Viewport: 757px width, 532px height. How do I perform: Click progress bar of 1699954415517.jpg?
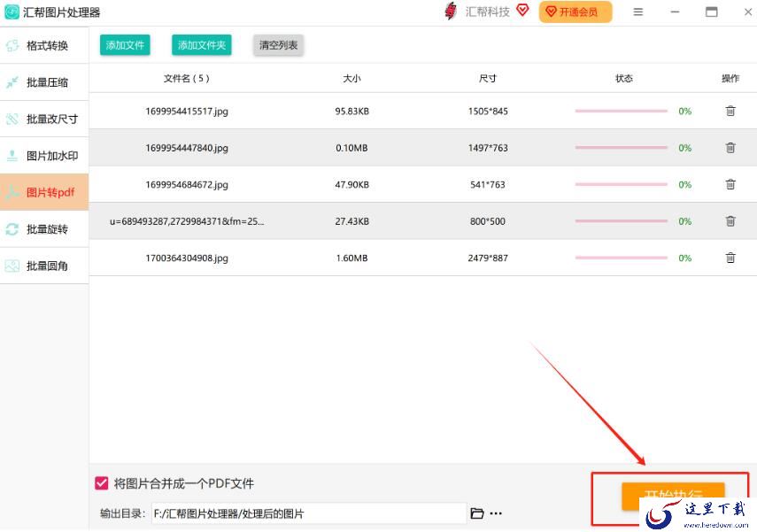pyautogui.click(x=621, y=111)
